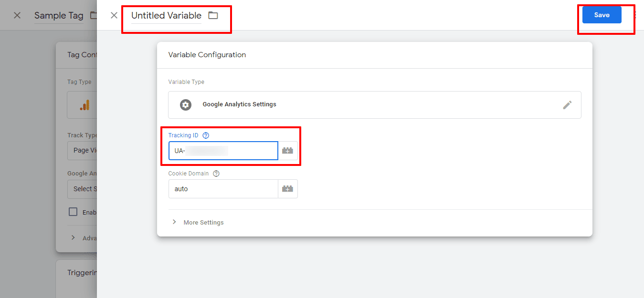The height and width of the screenshot is (298, 644).
Task: Click the Cookie Domain field containing auto
Action: 223,189
